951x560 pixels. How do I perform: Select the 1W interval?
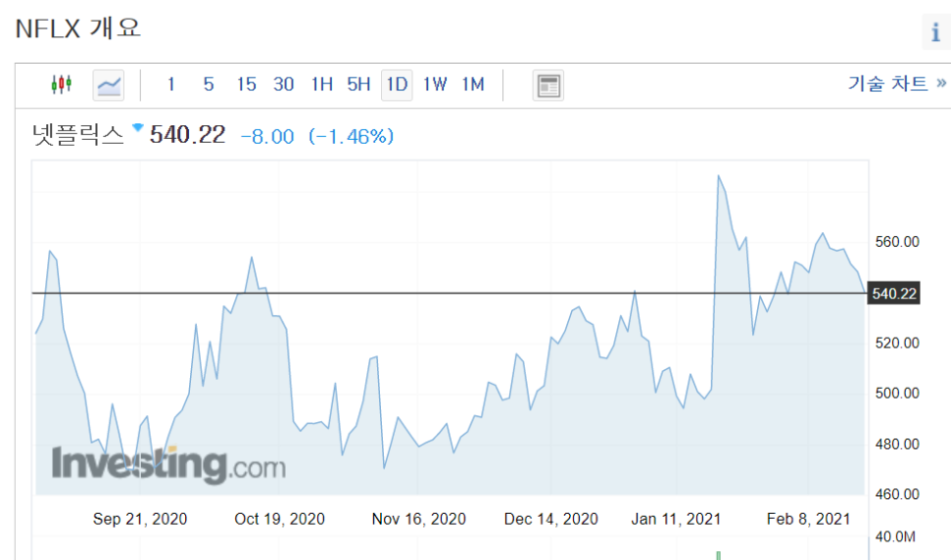click(x=435, y=85)
